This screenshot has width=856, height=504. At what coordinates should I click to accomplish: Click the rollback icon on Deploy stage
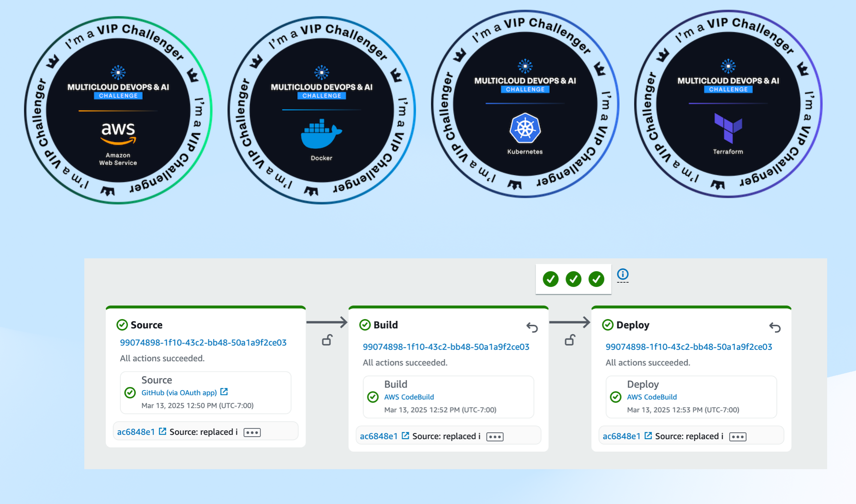click(x=775, y=327)
